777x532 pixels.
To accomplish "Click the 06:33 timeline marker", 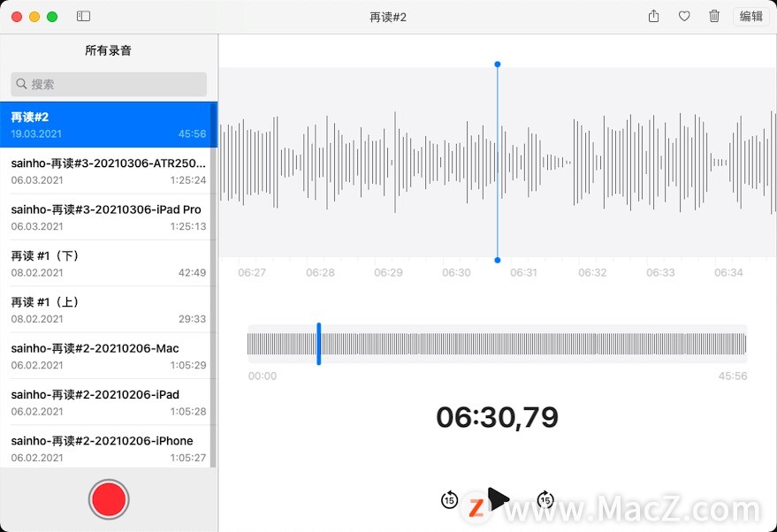I will [x=660, y=272].
